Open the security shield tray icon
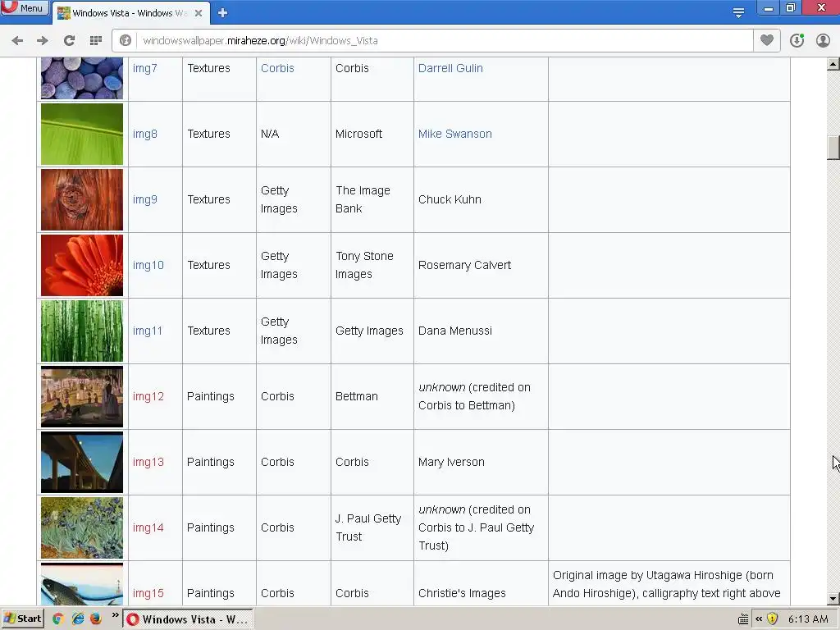Viewport: 840px width, 630px height. [772, 619]
